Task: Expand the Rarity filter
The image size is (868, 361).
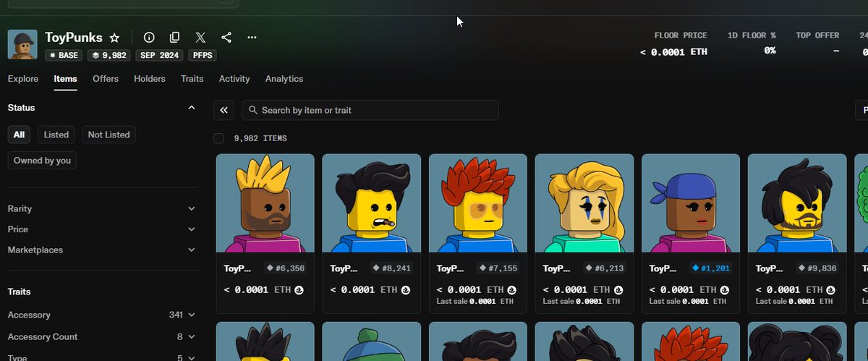Action: tap(101, 208)
